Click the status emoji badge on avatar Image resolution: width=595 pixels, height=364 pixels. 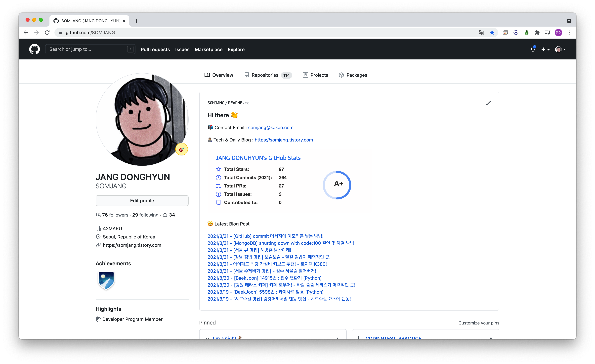coord(181,149)
